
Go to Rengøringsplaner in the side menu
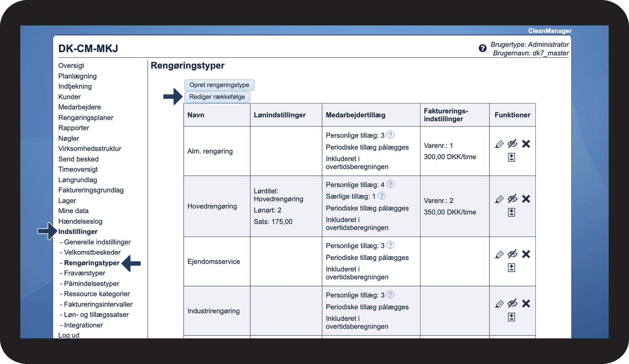coord(86,118)
